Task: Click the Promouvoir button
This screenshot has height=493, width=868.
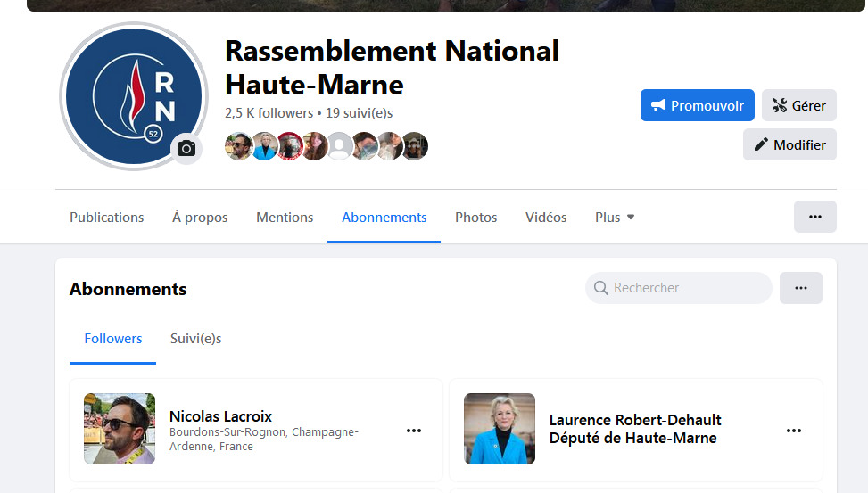Action: [697, 105]
